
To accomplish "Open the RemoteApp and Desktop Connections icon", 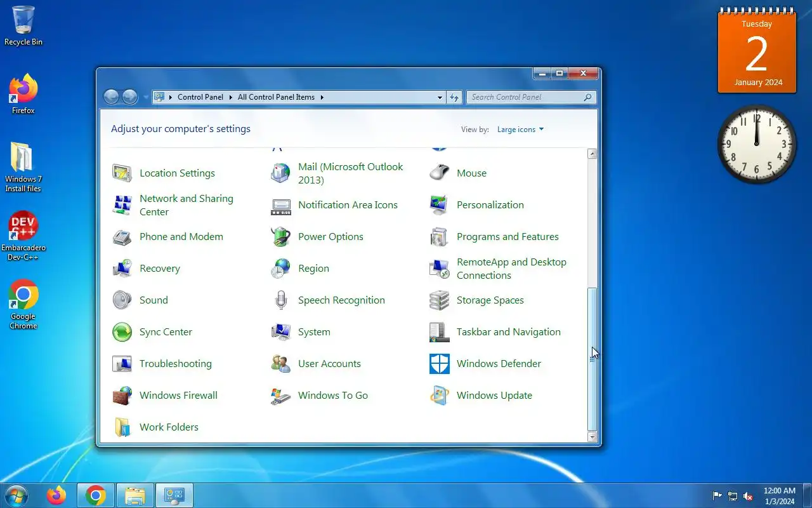I will click(x=439, y=268).
